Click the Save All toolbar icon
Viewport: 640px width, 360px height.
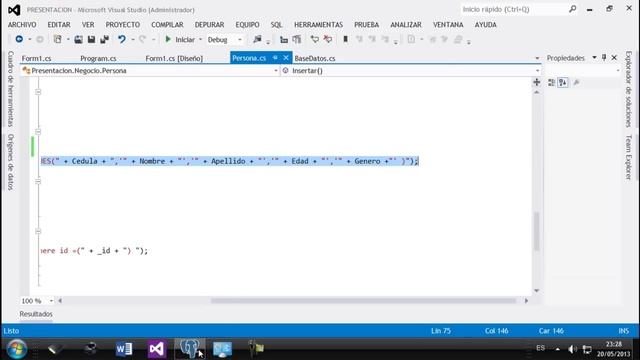104,39
